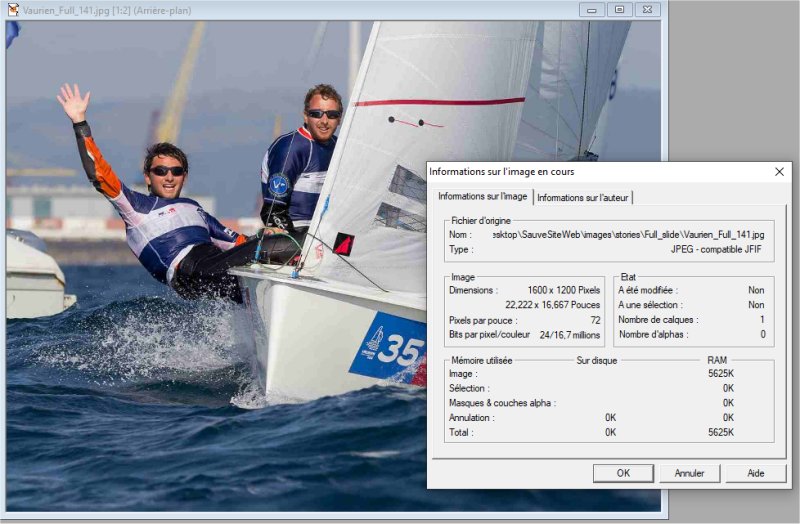Switch to the Informations sur l'auteur tab
800x524 pixels.
click(583, 198)
